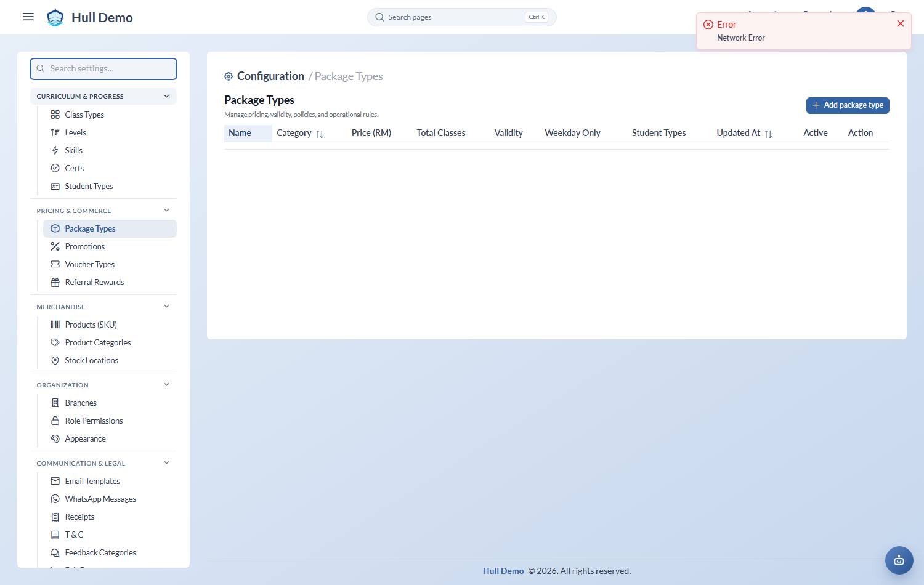Open Appearance settings
The image size is (924, 585).
[110, 438]
